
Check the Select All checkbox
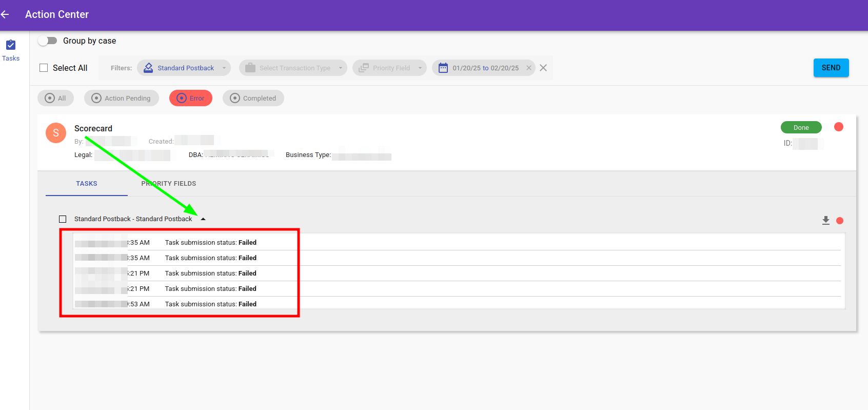pos(44,68)
